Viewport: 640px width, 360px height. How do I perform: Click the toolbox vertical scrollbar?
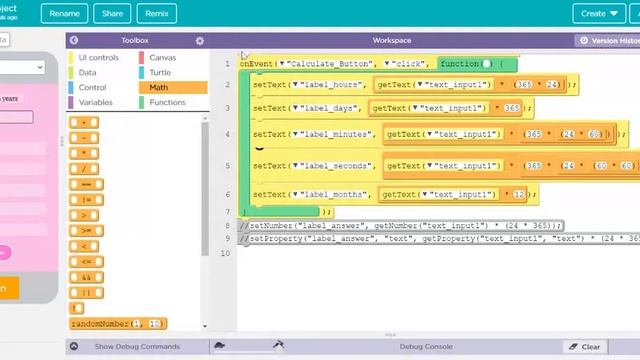point(205,188)
